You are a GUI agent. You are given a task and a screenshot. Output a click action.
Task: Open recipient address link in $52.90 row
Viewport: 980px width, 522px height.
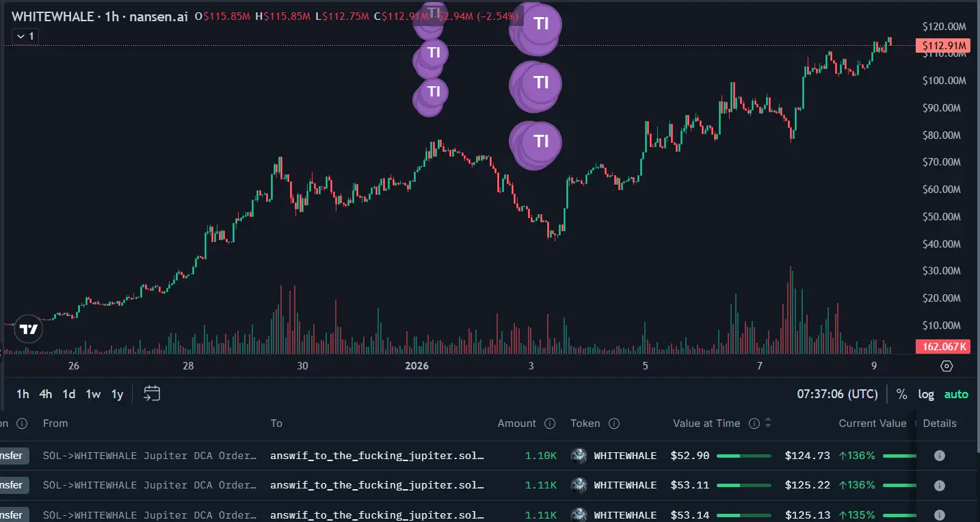(x=378, y=456)
